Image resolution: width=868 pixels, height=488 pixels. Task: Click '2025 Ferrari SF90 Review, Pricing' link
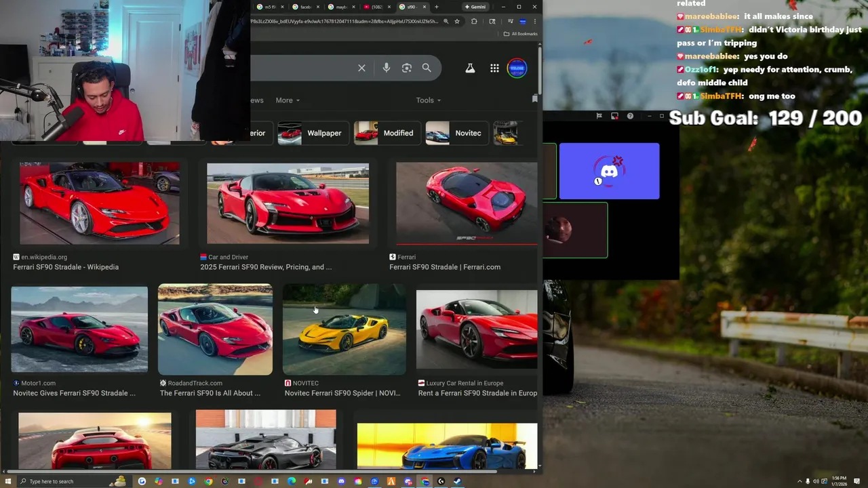click(x=266, y=267)
